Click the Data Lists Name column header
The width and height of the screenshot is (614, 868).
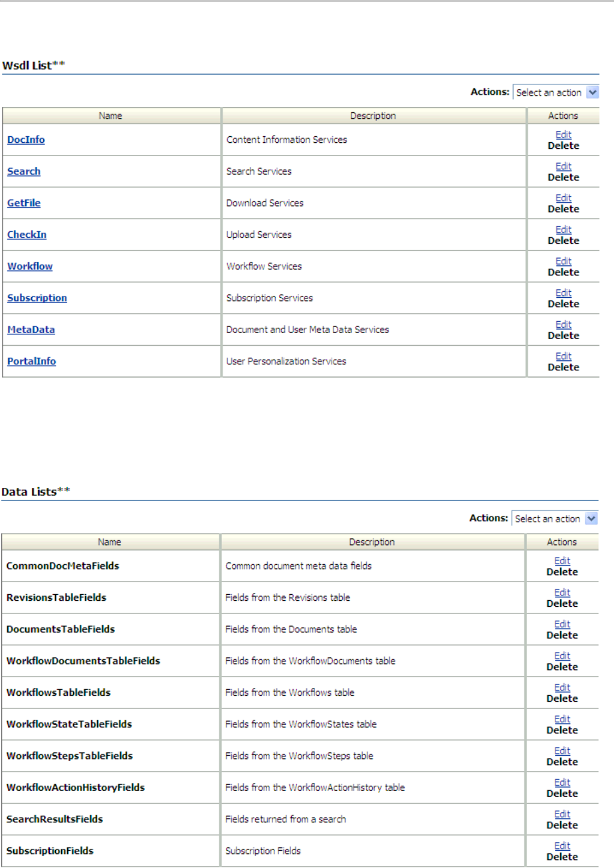pyautogui.click(x=110, y=542)
